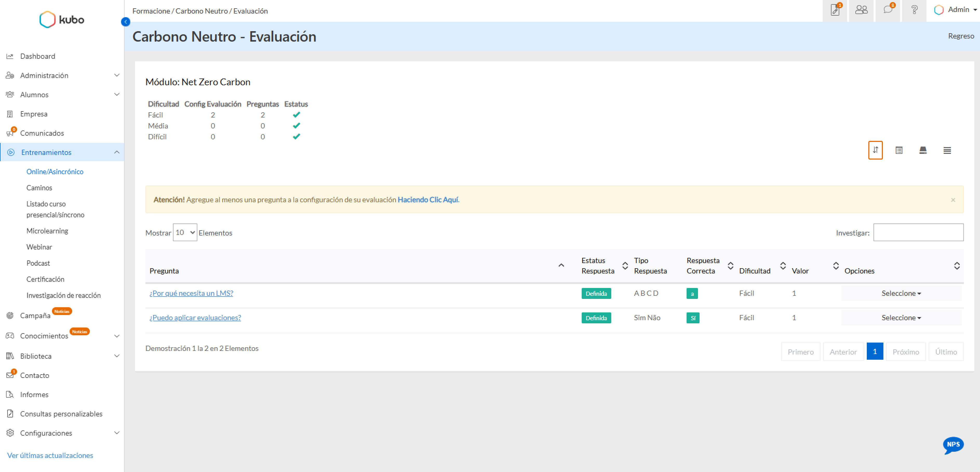
Task: Open the users group icon in header
Action: click(861, 10)
